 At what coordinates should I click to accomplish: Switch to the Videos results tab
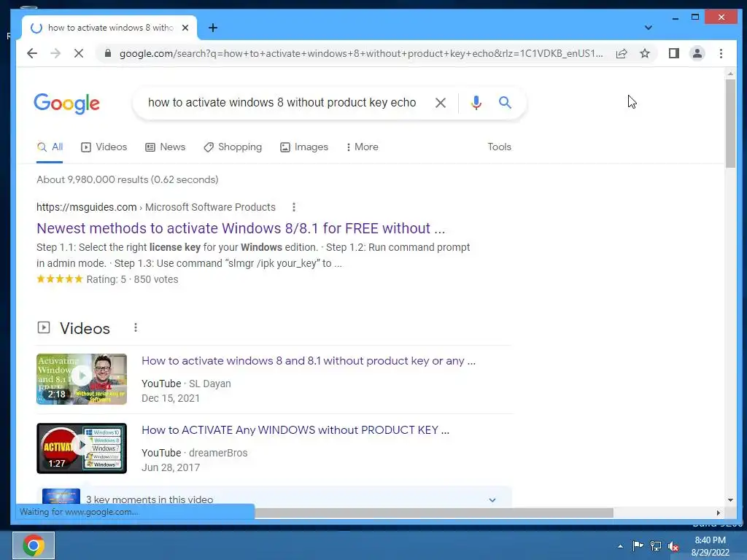(x=104, y=147)
